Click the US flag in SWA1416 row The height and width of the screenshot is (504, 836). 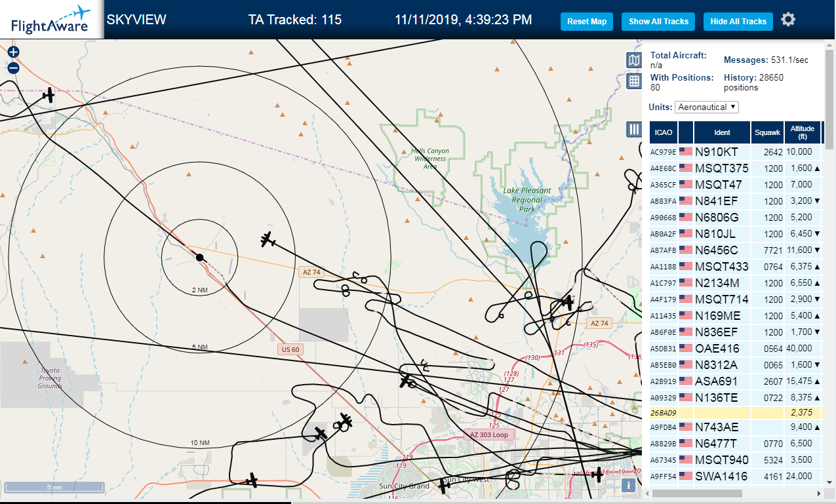coord(686,476)
